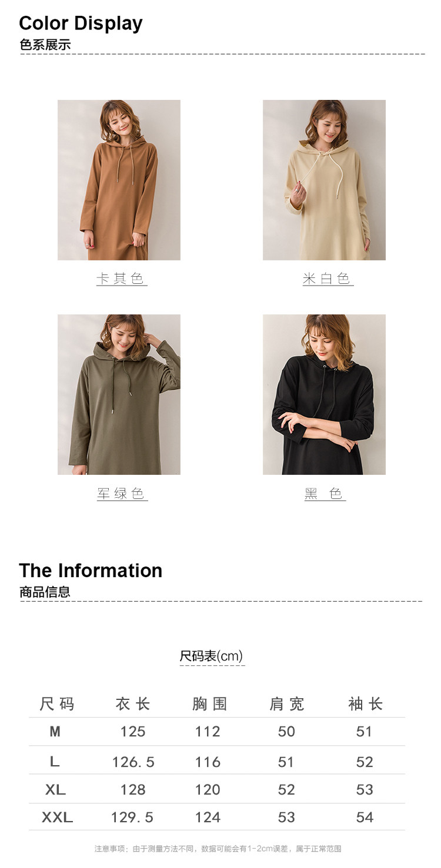Open the black hoodie dress photo
This screenshot has height=868, width=441.
(324, 394)
